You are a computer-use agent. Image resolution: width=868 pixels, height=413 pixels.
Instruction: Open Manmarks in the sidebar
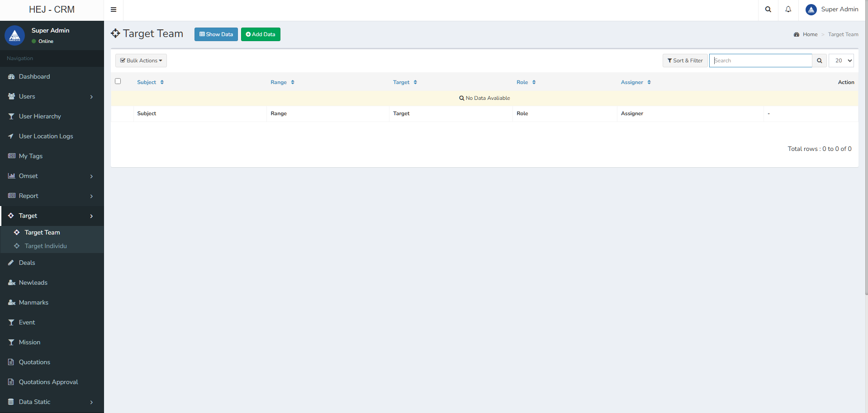pyautogui.click(x=52, y=302)
